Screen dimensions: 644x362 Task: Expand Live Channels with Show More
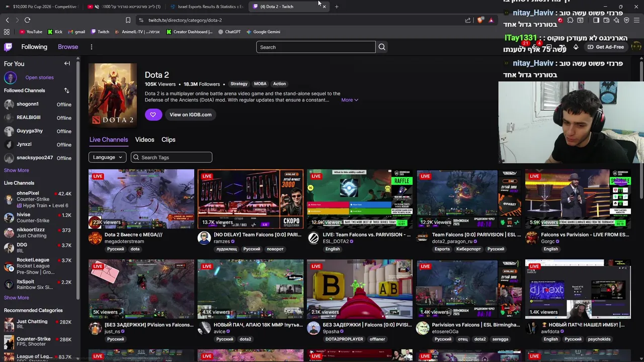(x=17, y=298)
